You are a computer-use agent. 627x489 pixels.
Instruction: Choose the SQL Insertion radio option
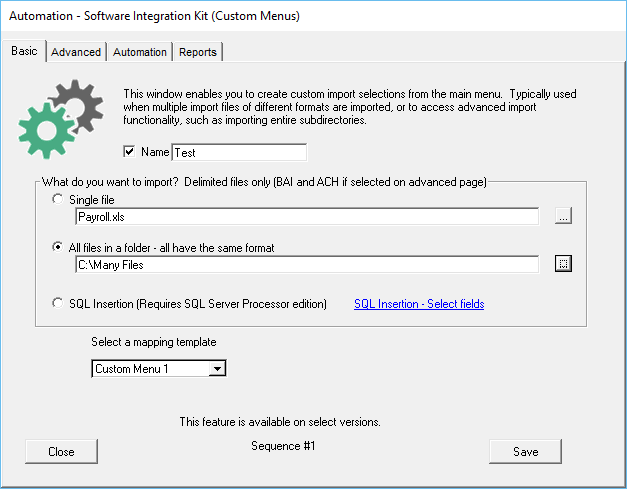(x=57, y=304)
